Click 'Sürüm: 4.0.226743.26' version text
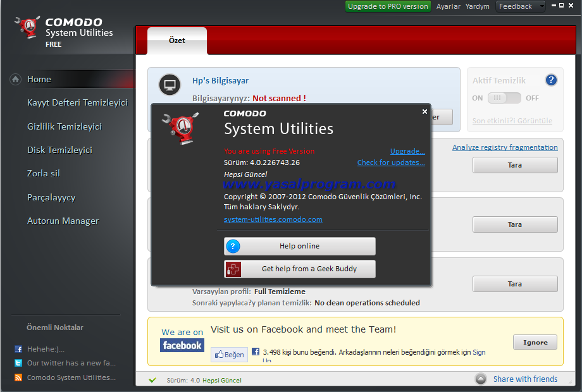The width and height of the screenshot is (582, 392). click(x=262, y=162)
